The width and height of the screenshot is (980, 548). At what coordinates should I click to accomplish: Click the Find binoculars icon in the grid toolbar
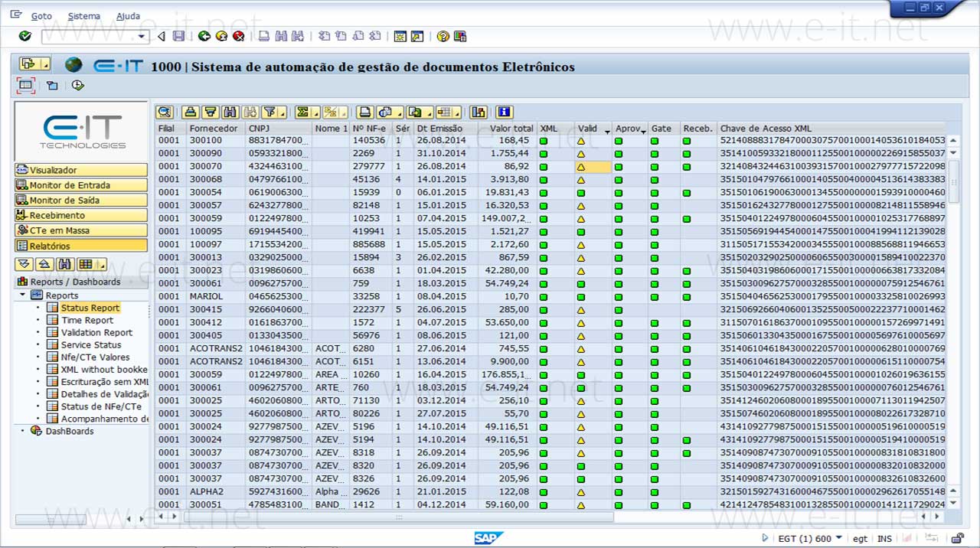(230, 112)
